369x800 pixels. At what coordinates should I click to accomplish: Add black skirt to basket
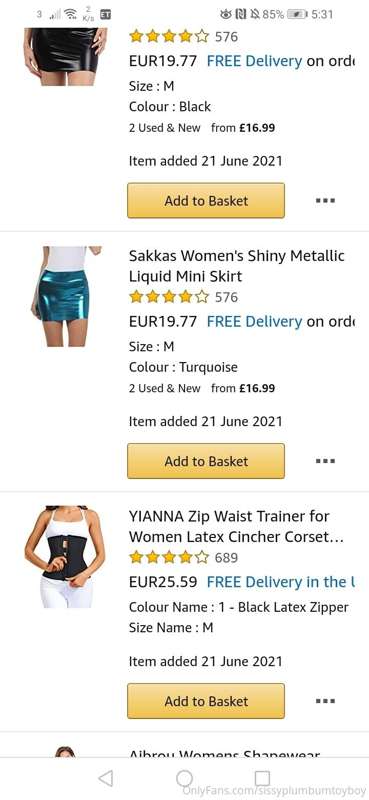pyautogui.click(x=206, y=201)
